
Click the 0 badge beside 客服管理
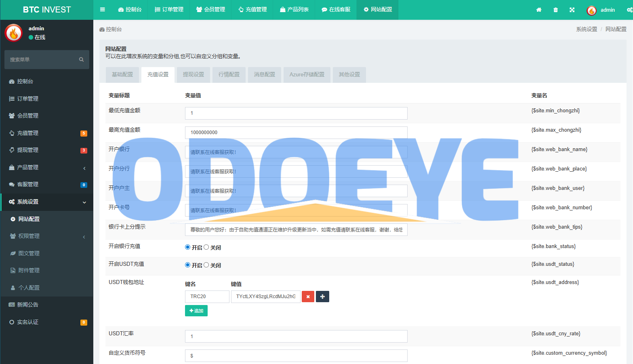tap(84, 185)
